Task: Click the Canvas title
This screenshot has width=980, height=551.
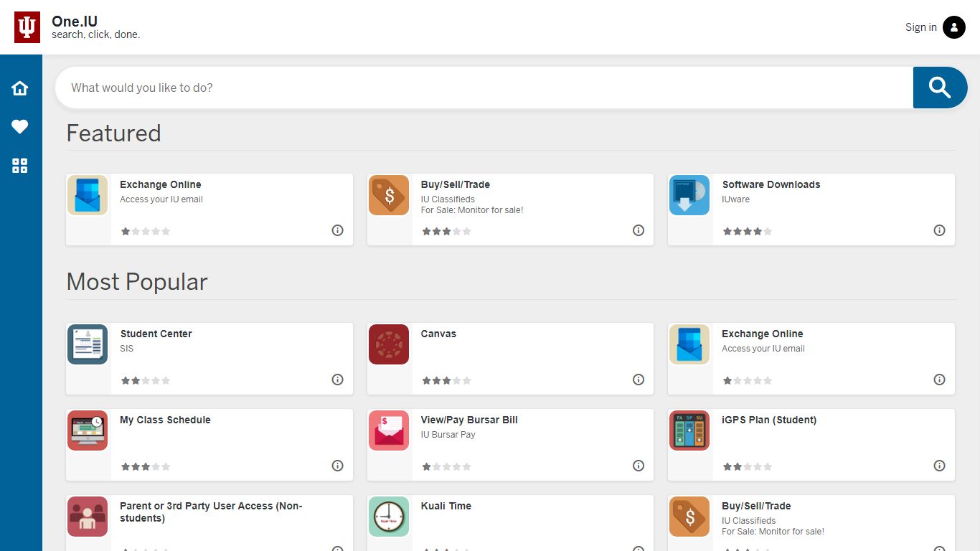Action: [x=438, y=334]
